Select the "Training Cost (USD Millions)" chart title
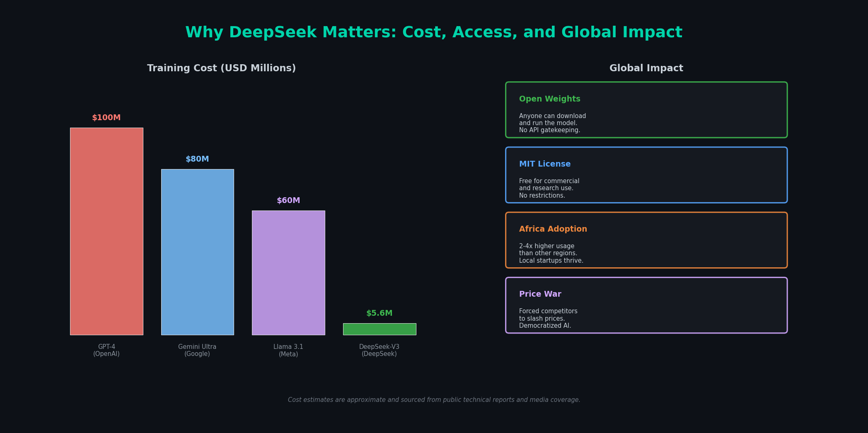 [x=222, y=68]
